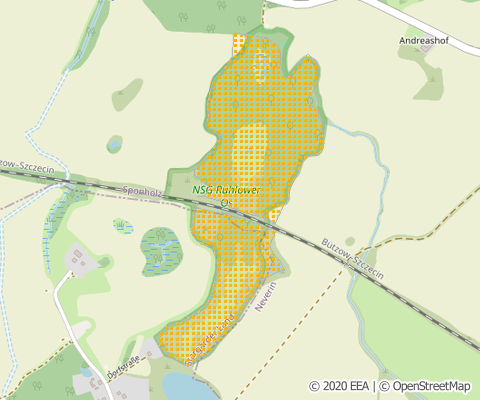Select the NSG Ruhlower Os label
The width and height of the screenshot is (480, 400).
tap(226, 196)
